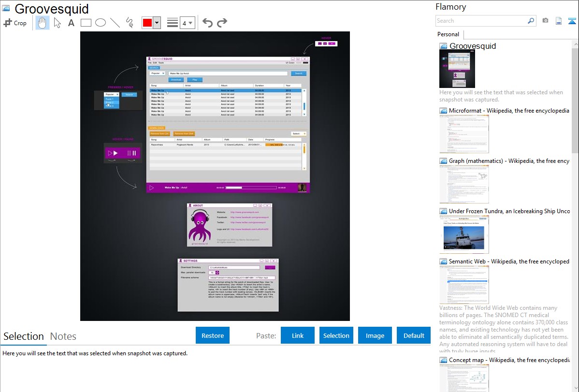Click the red color swatch

(147, 23)
